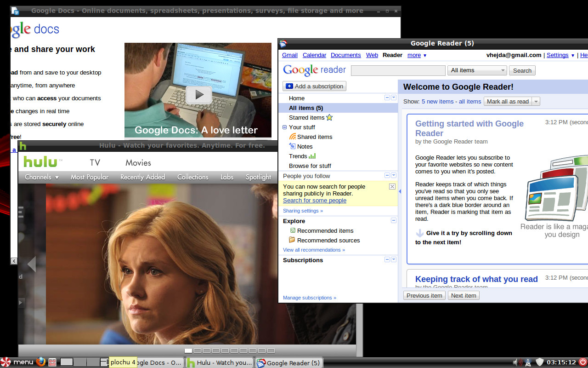
Task: Click Mark all as read button
Action: 508,102
